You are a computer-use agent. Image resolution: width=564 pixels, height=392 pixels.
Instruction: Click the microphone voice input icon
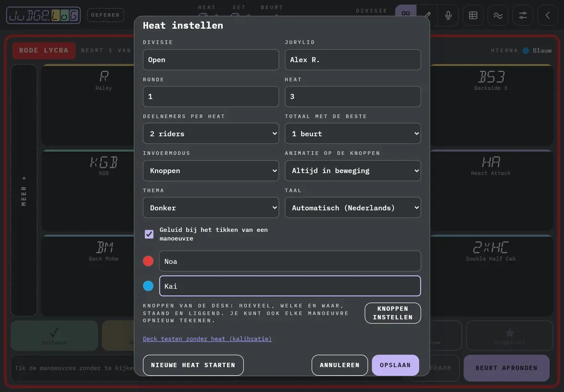[x=448, y=15]
